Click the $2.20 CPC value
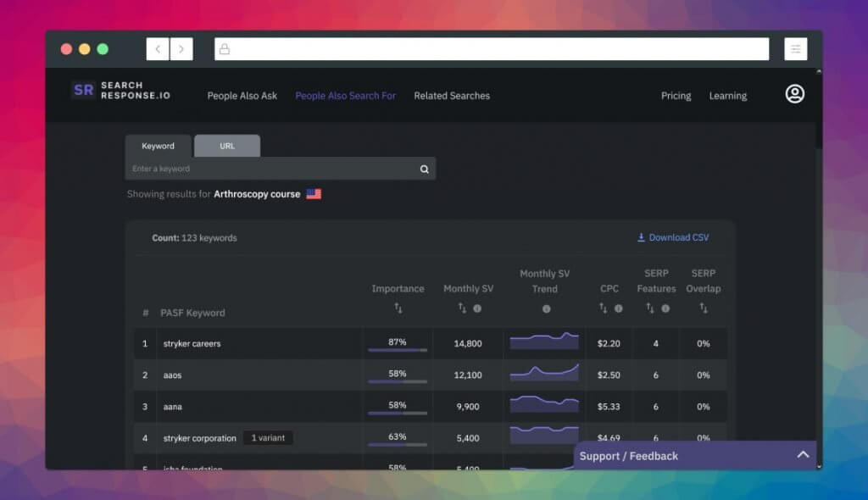Viewport: 868px width, 500px height. tap(609, 344)
